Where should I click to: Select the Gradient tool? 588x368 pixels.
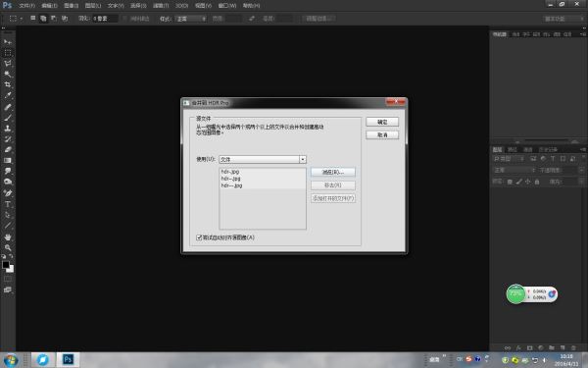(8, 160)
